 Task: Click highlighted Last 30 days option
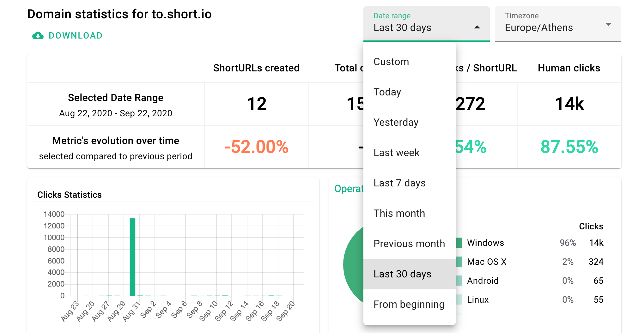point(402,274)
